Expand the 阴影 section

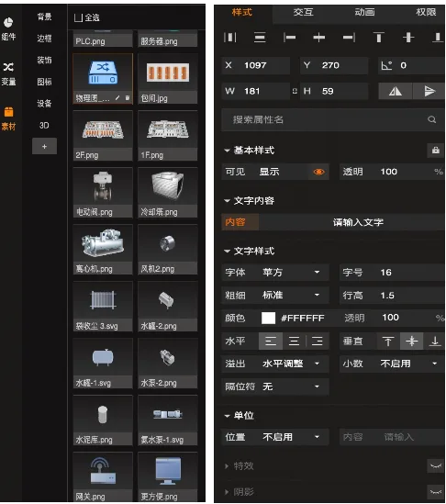pyautogui.click(x=227, y=492)
